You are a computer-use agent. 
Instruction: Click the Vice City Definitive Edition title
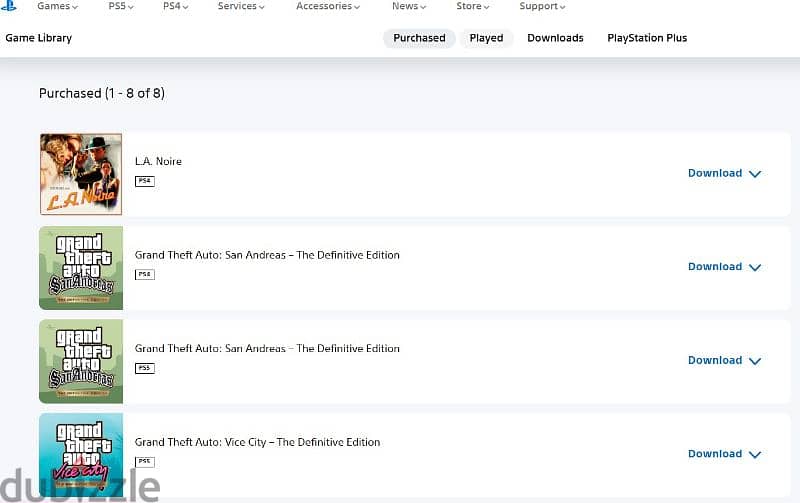click(257, 442)
